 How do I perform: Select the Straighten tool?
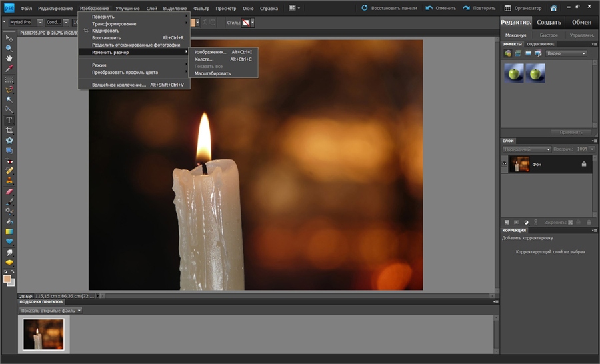[x=9, y=151]
